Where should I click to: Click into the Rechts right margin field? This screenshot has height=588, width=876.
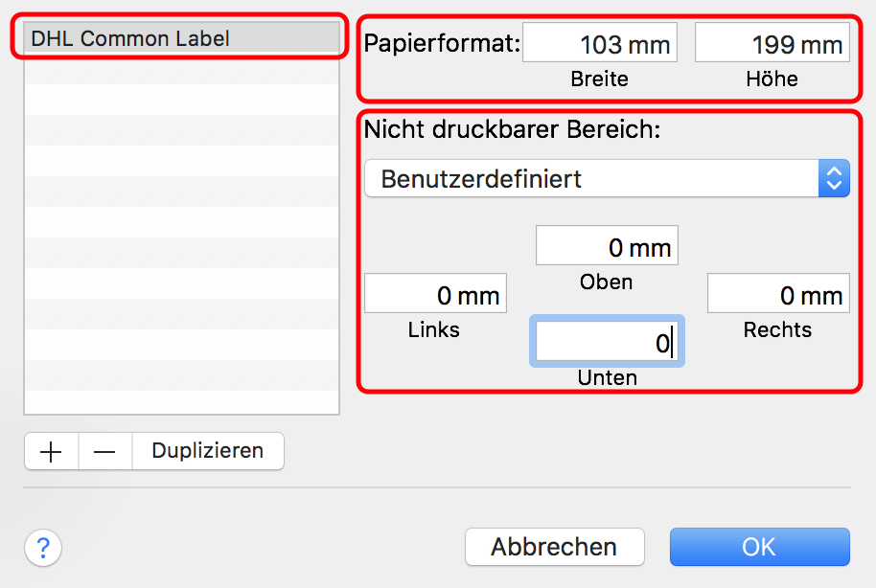coord(778,293)
